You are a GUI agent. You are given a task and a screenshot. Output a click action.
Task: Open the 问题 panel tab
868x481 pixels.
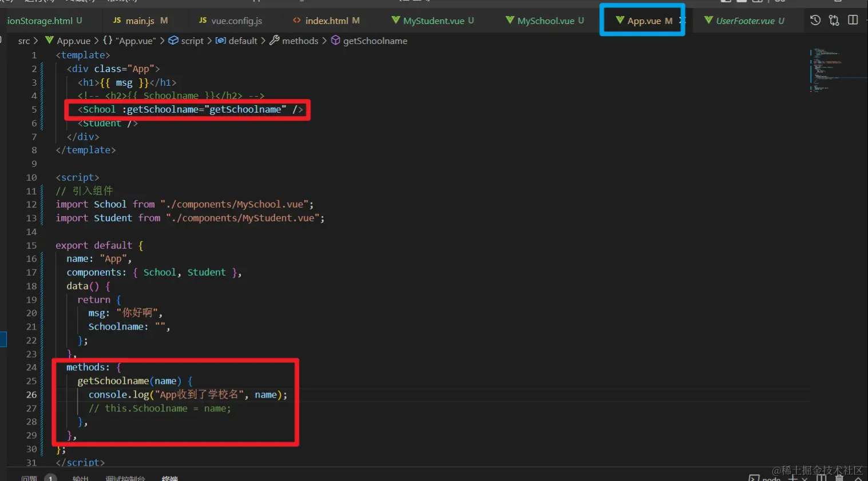[29, 478]
